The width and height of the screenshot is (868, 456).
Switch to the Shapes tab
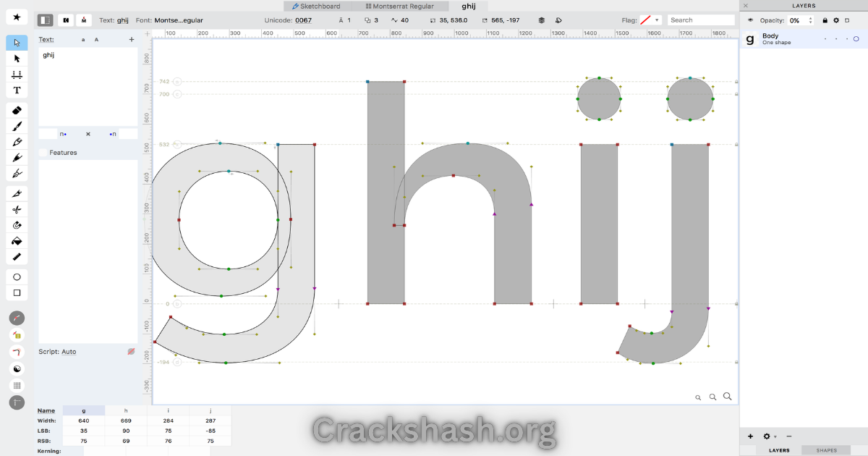point(826,450)
